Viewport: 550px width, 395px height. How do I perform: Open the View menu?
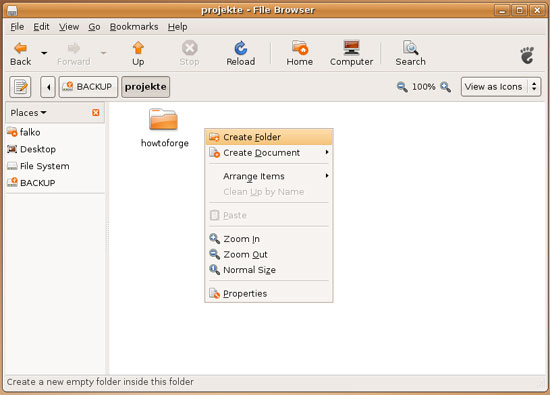click(x=69, y=27)
